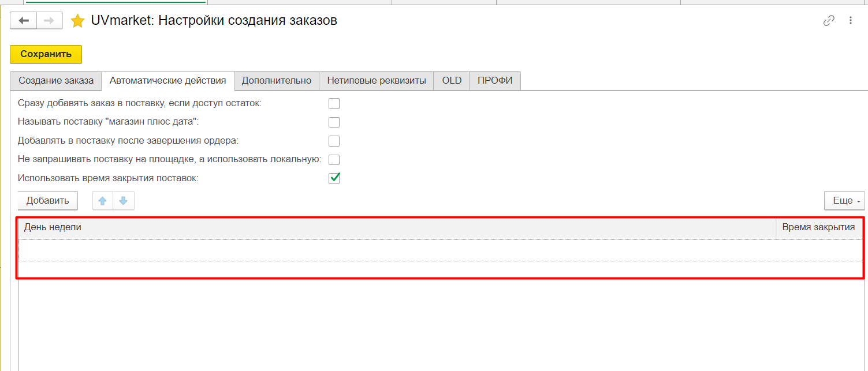Image resolution: width=868 pixels, height=371 pixels.
Task: Check 'Добавлять в поставку после завершения ордера'
Action: [334, 141]
